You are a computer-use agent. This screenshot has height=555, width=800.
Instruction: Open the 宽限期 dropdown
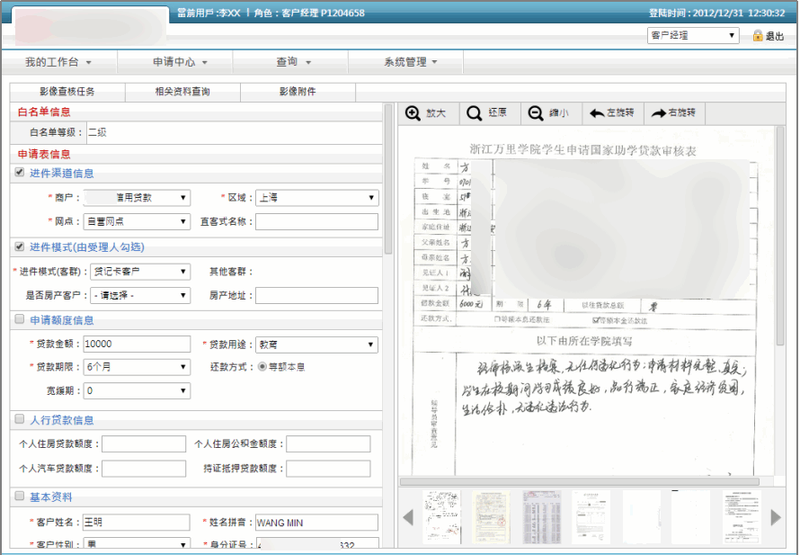137,391
